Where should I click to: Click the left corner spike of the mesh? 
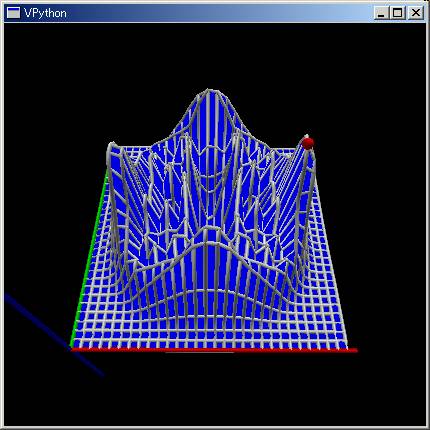[x=111, y=148]
